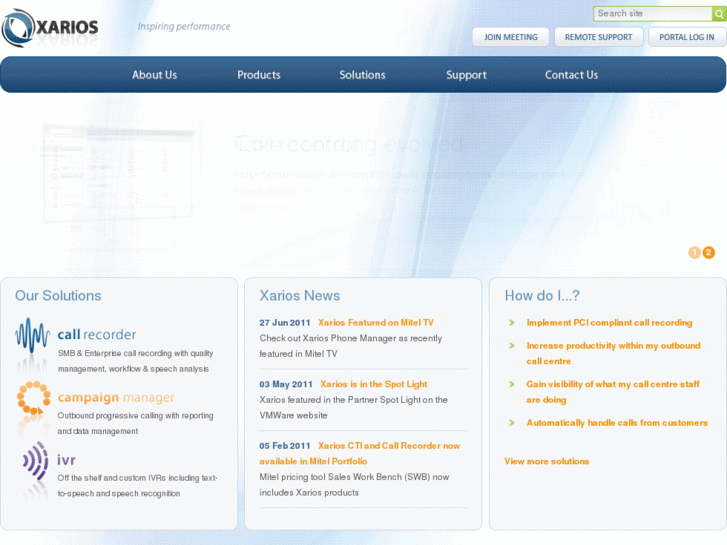Click SMB & Enterprise call recording description
This screenshot has width=727, height=545.
pos(135,361)
